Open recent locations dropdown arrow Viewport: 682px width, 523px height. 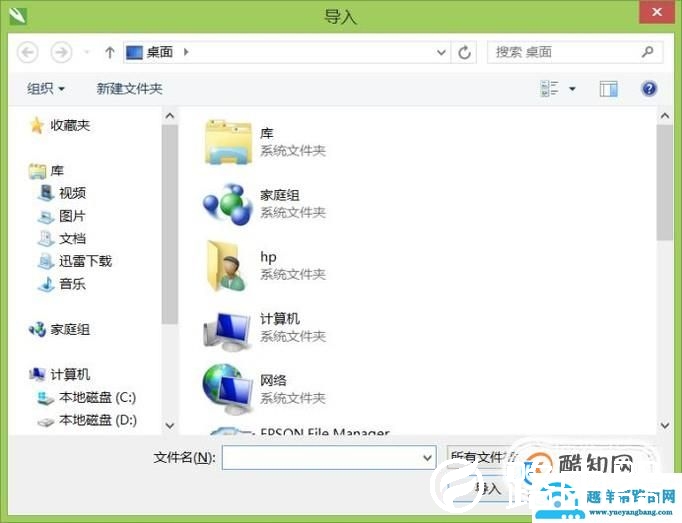[87, 53]
